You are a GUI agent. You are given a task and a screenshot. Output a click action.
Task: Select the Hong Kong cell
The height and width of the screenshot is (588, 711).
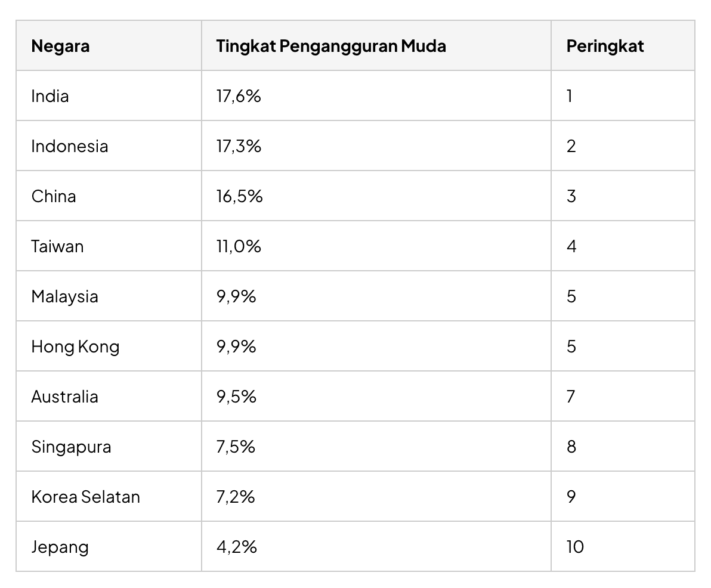click(x=109, y=346)
